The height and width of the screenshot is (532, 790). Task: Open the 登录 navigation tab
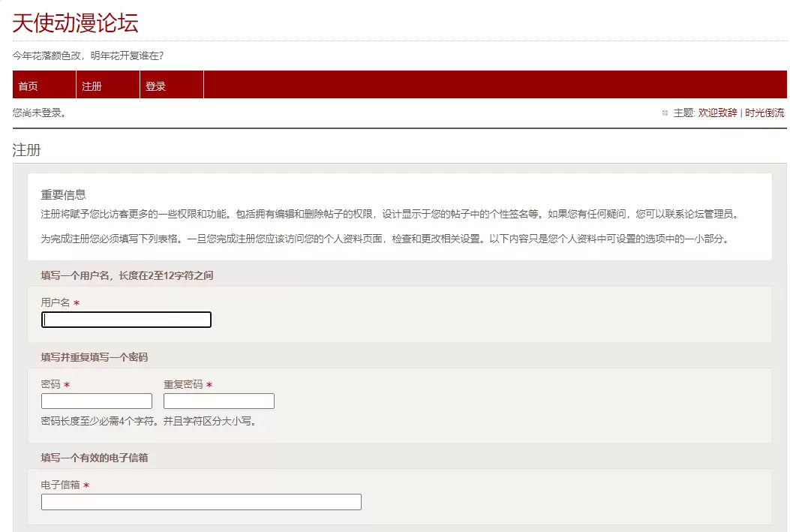click(x=155, y=86)
